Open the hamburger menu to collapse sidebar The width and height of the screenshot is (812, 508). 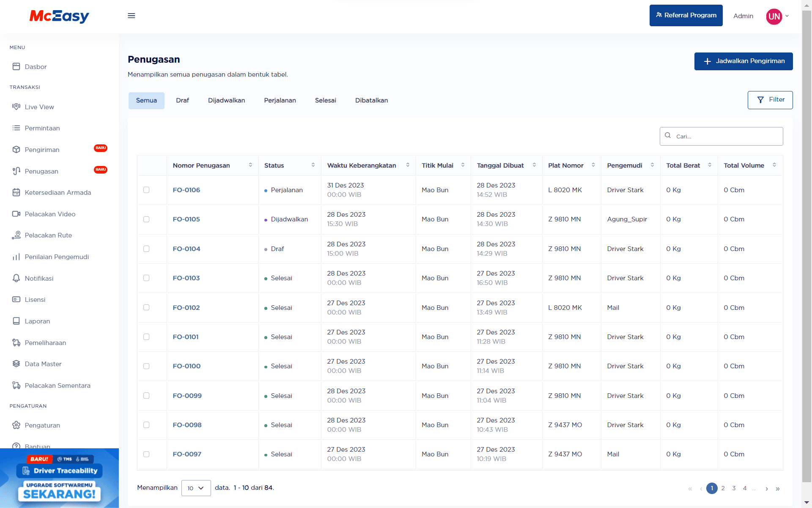coord(132,16)
